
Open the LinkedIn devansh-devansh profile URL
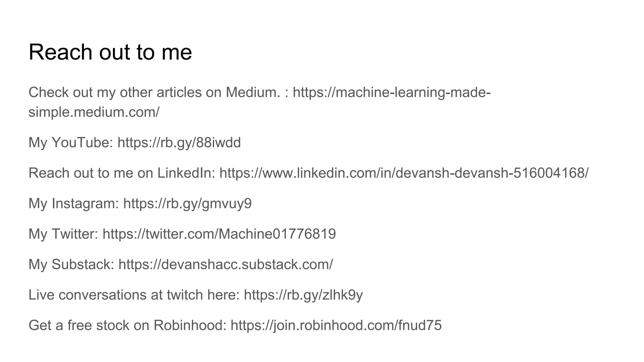(404, 173)
